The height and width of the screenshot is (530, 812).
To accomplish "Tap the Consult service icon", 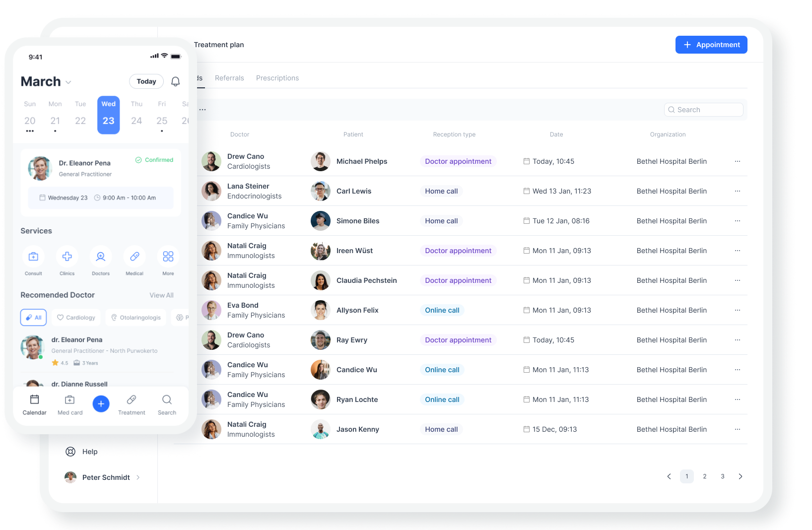I will (33, 257).
